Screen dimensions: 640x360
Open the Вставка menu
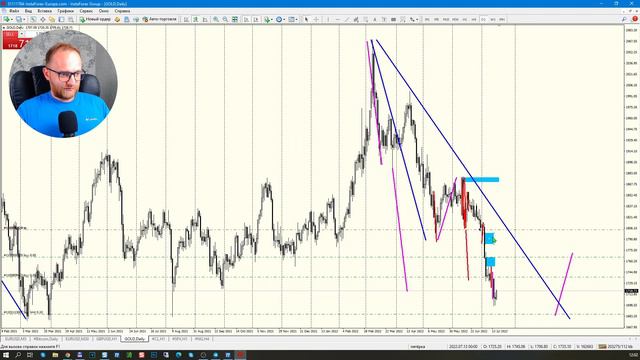(44, 11)
